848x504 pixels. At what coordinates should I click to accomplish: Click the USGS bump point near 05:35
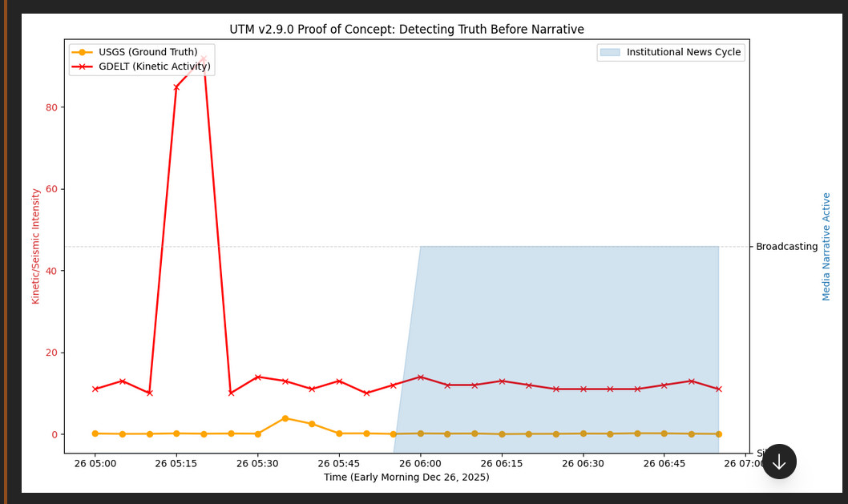point(285,418)
